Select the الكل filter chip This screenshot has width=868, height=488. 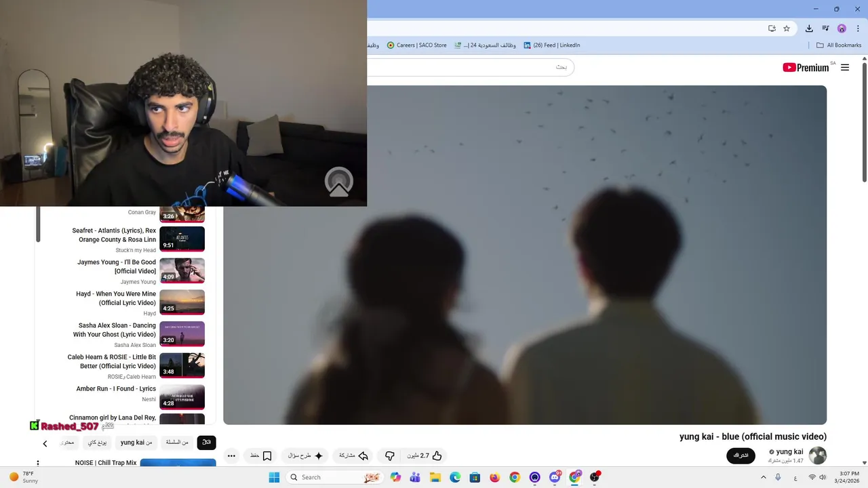[x=207, y=443]
